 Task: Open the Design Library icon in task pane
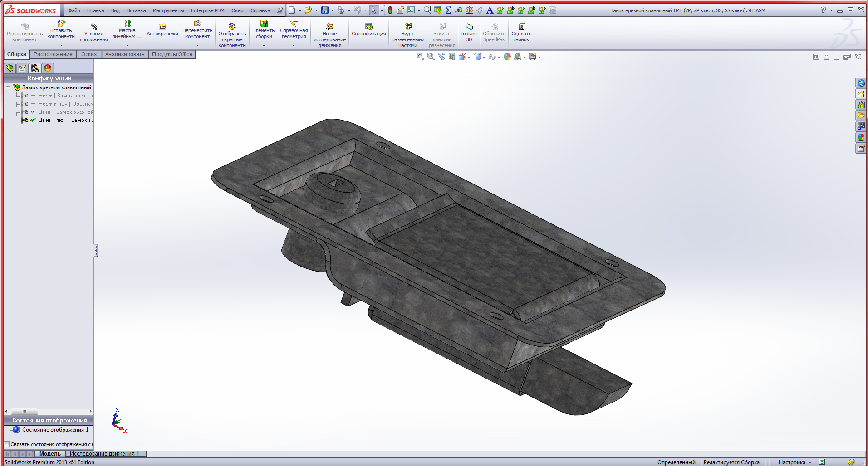861,105
